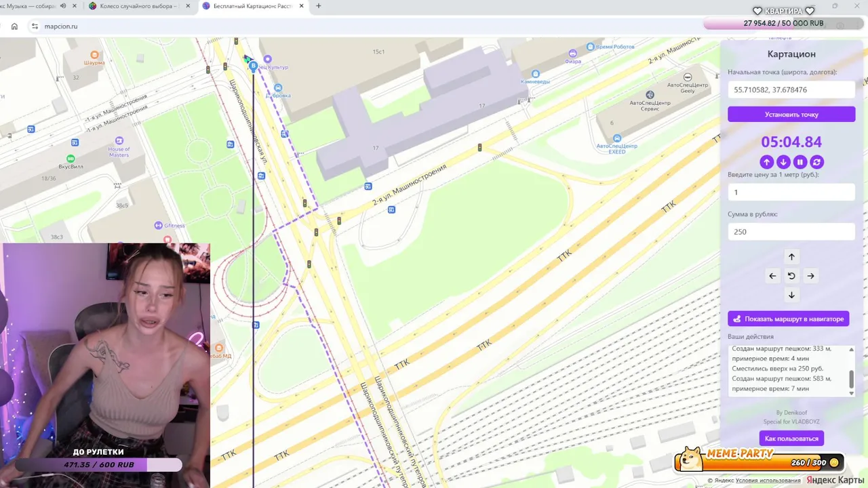Click the АвтоСпецЦентр EXEED marker
The height and width of the screenshot is (488, 868).
pos(616,138)
